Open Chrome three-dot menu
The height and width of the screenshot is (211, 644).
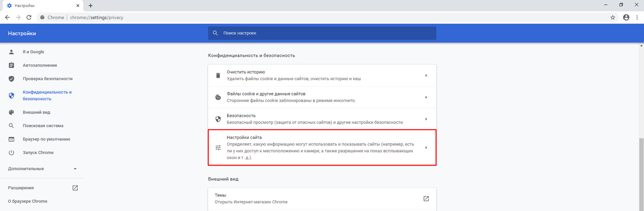tap(637, 17)
